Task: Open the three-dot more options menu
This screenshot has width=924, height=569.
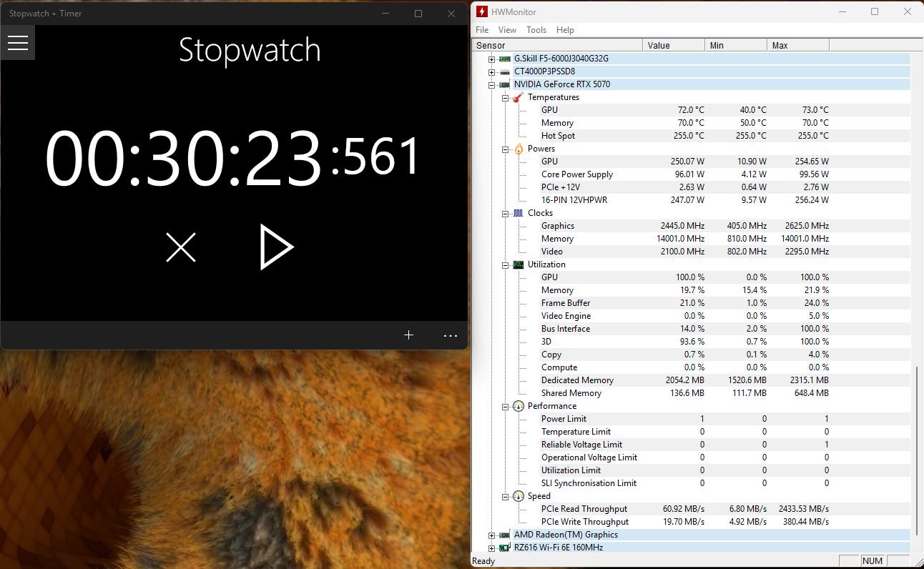Action: (451, 335)
